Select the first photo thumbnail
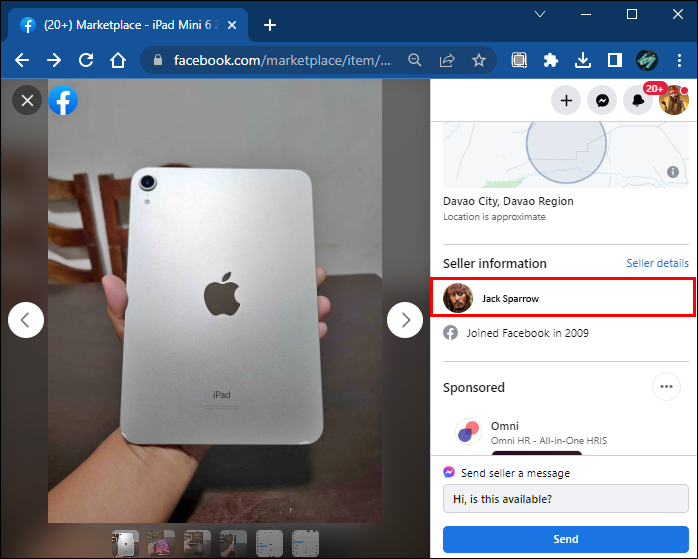Viewport: 698px width, 559px height. coord(126,543)
